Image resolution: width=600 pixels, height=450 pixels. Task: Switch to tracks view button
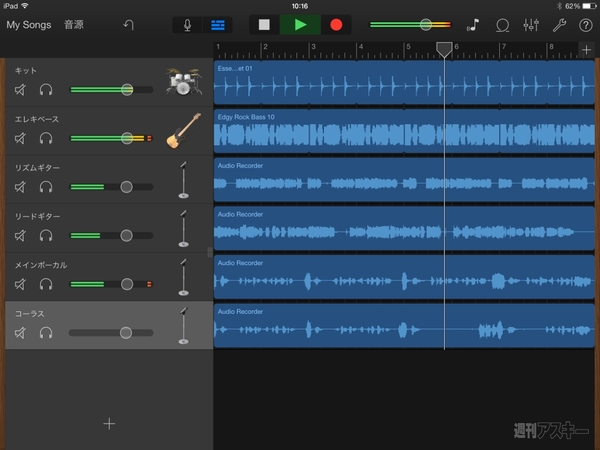216,25
